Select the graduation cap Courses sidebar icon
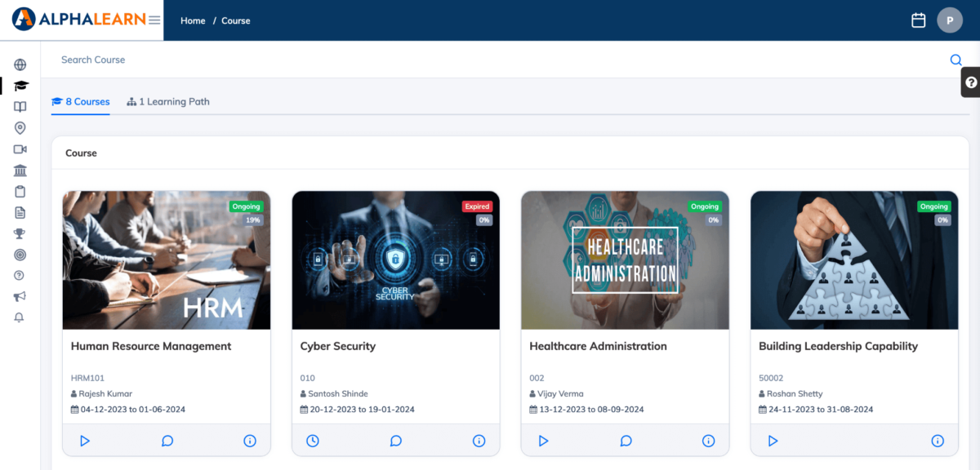 click(20, 86)
